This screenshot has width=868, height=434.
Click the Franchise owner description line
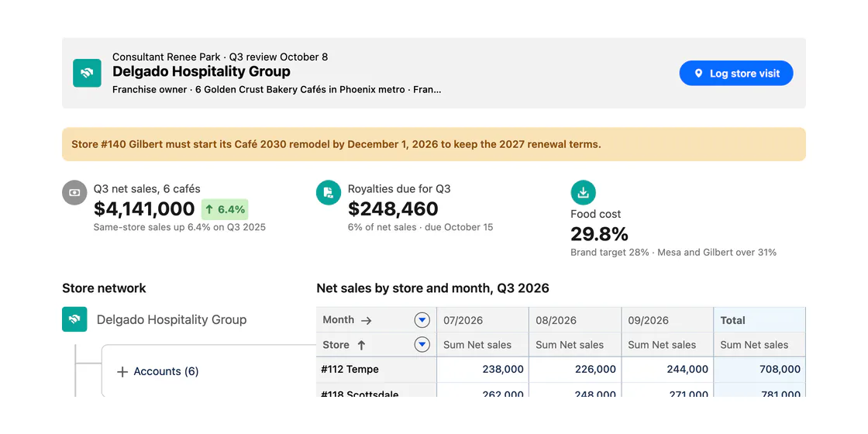click(x=277, y=89)
